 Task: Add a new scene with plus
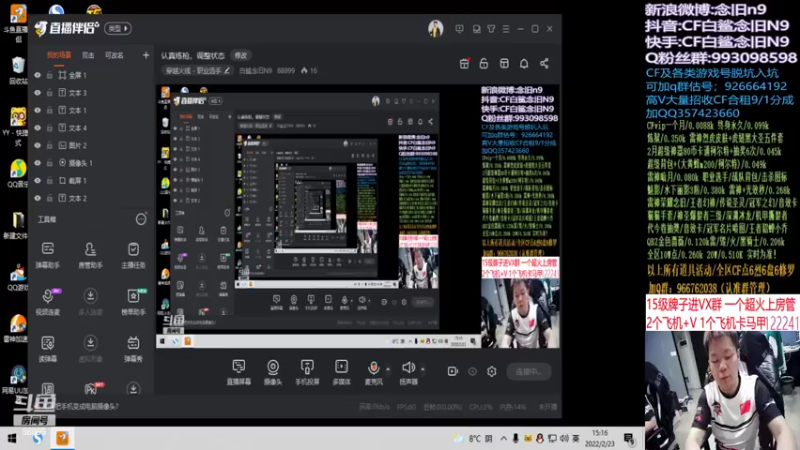tap(145, 55)
